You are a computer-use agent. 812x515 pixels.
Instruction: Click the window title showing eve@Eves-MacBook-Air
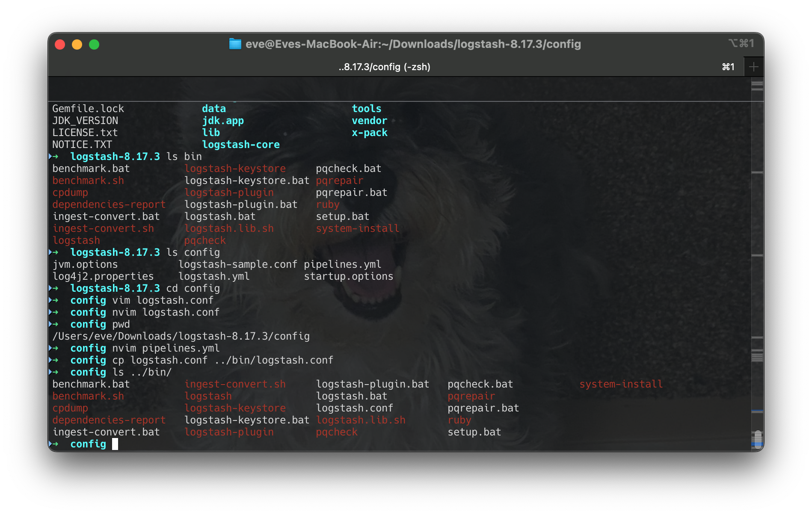(x=413, y=44)
